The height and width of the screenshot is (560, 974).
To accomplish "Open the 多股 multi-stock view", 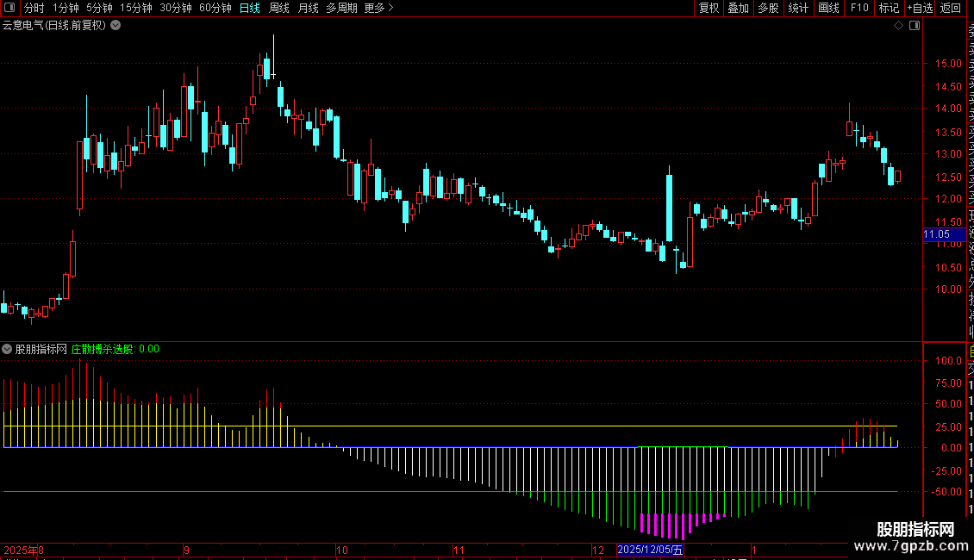I will tap(768, 8).
